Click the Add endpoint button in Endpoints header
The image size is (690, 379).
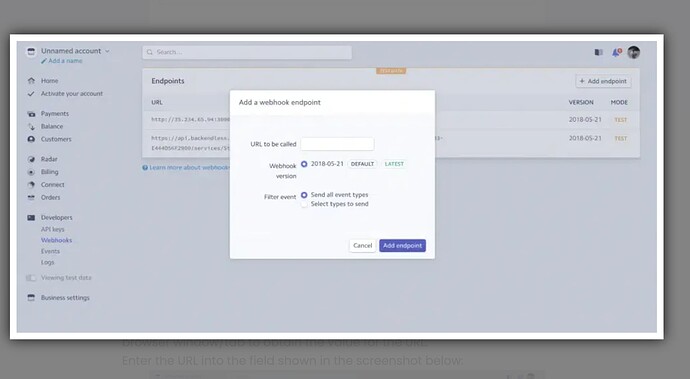pyautogui.click(x=603, y=81)
